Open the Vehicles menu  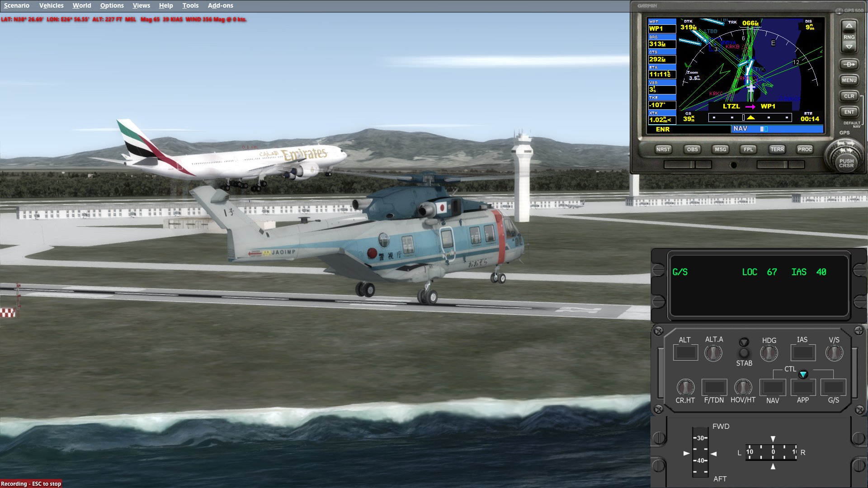pos(51,5)
